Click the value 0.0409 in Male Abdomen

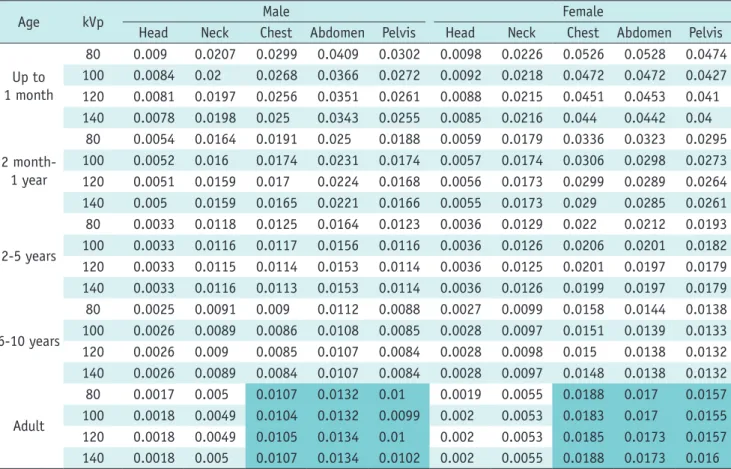click(x=338, y=54)
